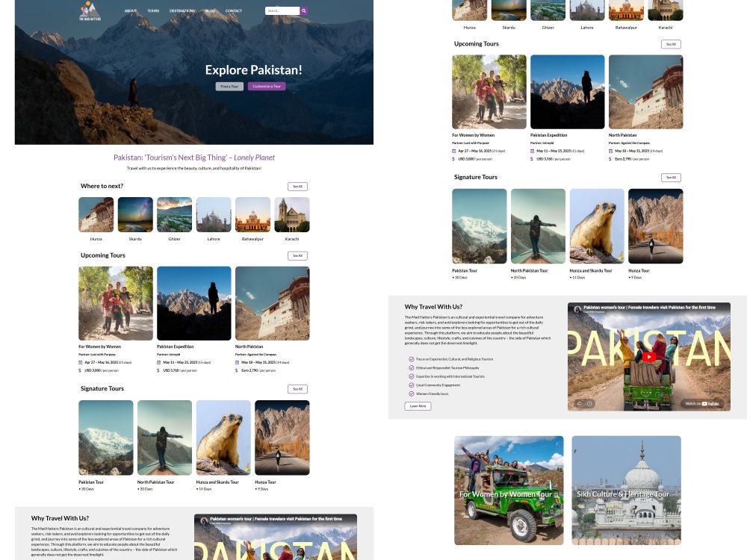This screenshot has height=560, width=747.
Task: Click calendar icon for May 11 dates, left mockup
Action: coord(158,362)
